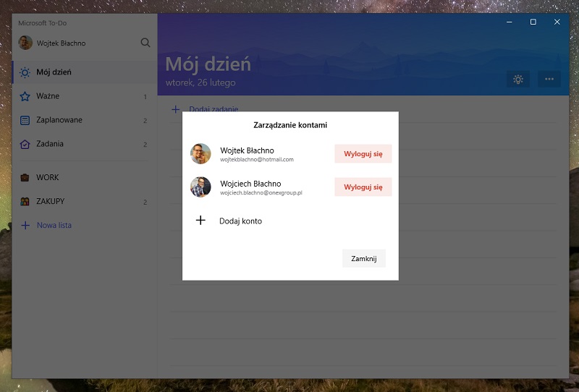This screenshot has width=579, height=392.
Task: Click the Zarządzanie kontami dialog title
Action: (290, 125)
